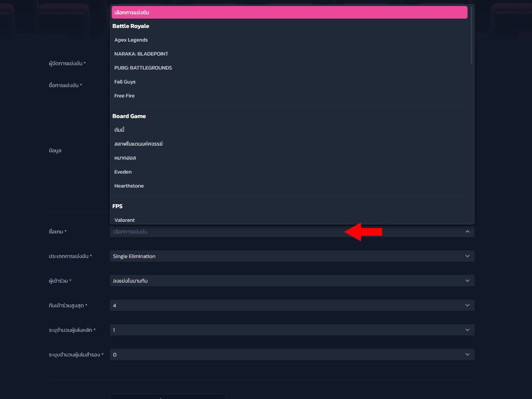Click the game list scrollbar thumb
The height and width of the screenshot is (399, 532).
tap(471, 35)
